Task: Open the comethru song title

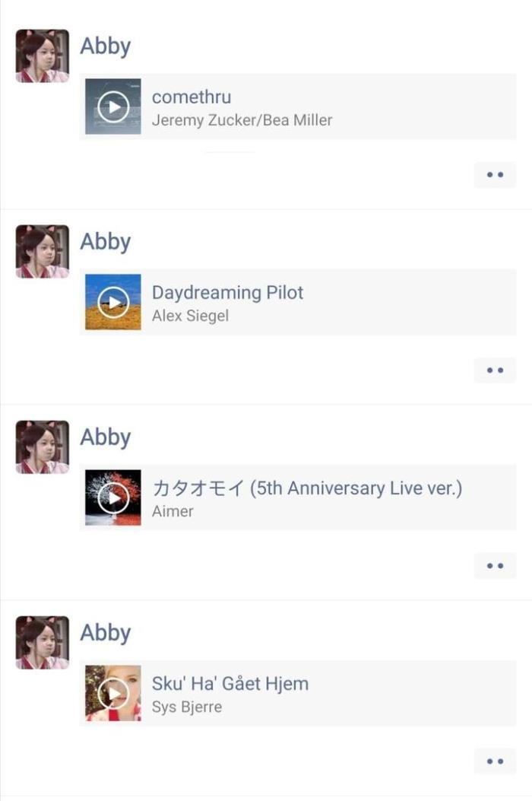Action: pyautogui.click(x=192, y=97)
